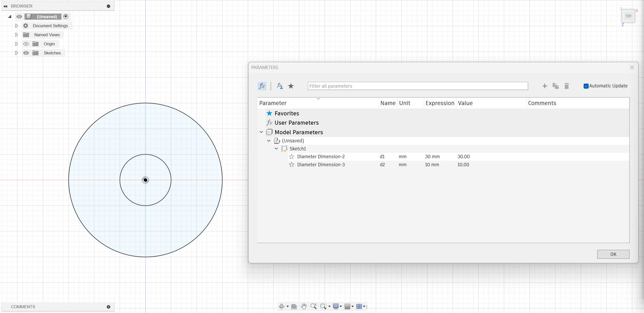This screenshot has height=313, width=644.
Task: Favorite the Diameter Dimension-3 star
Action: (292, 165)
